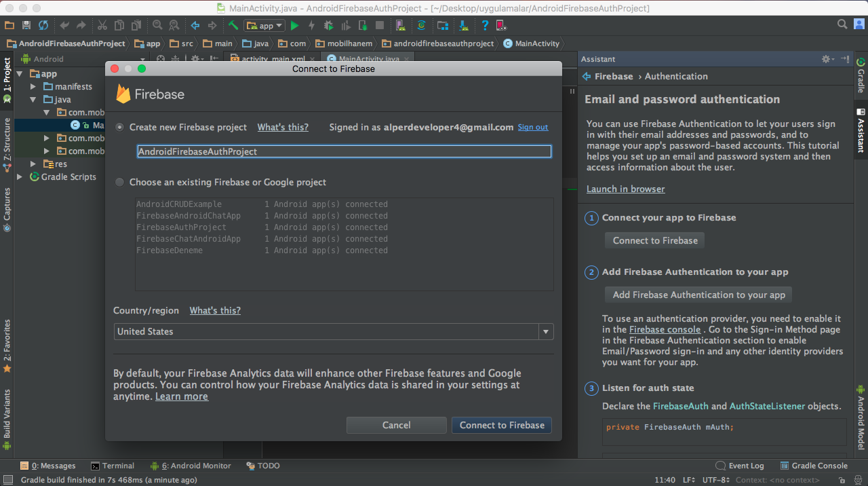Select Choose an existing Firebase or Google project

pos(120,182)
